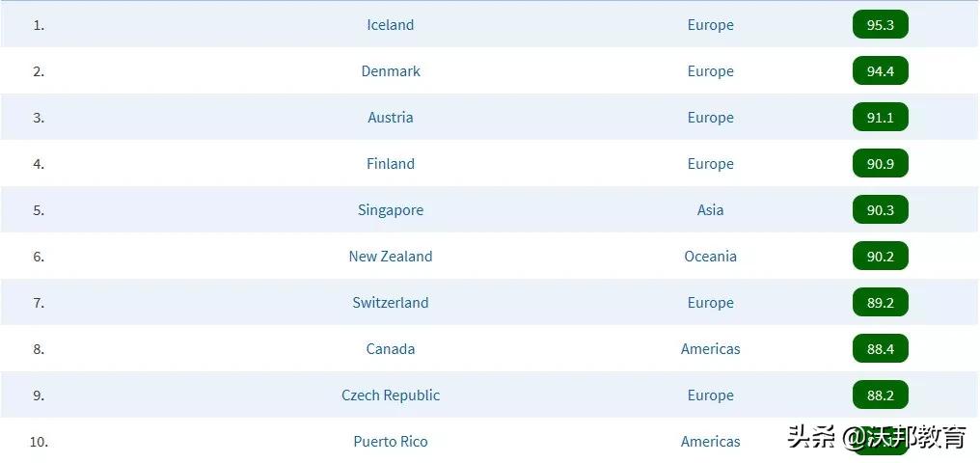The width and height of the screenshot is (980, 463).
Task: Open the Oceania region link
Action: click(711, 257)
